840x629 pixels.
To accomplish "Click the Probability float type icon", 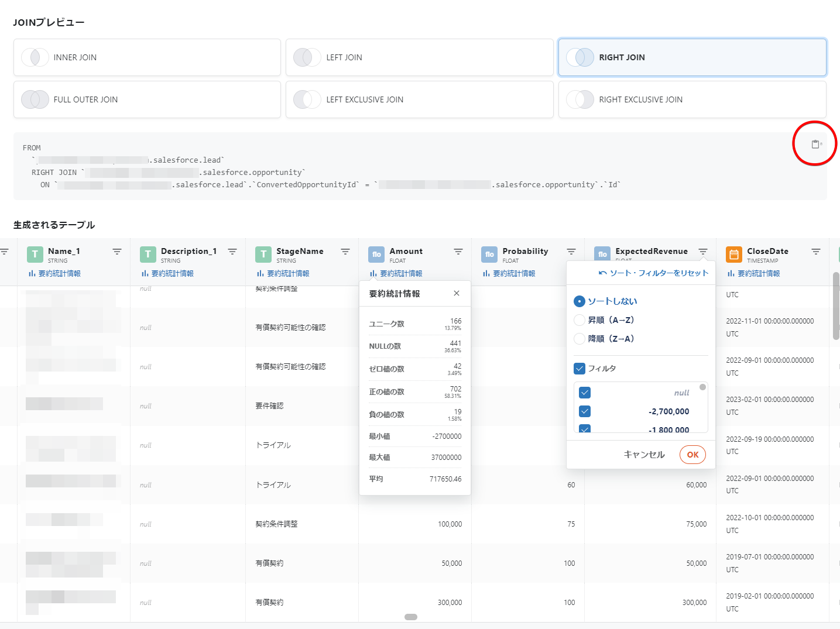I will pos(489,255).
